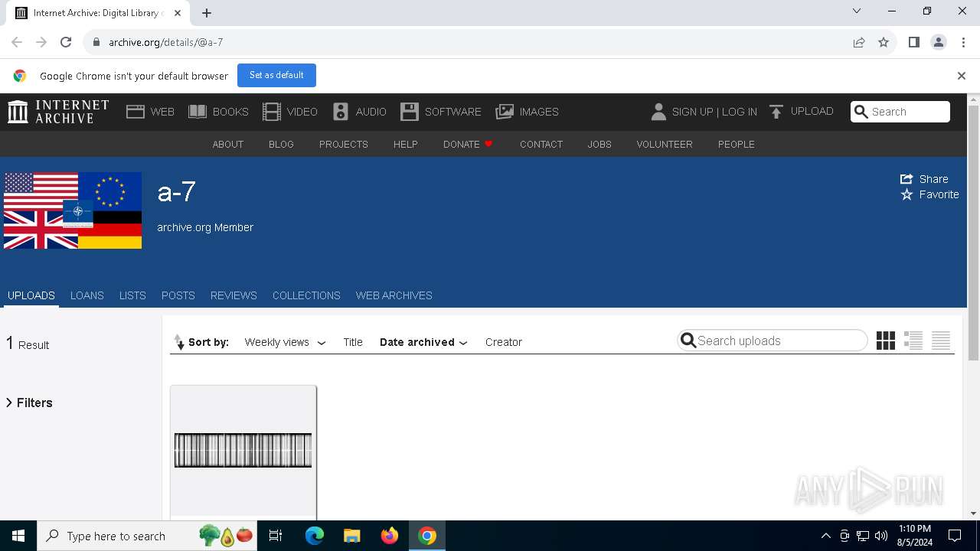Open the Projects link
This screenshot has width=980, height=551.
click(344, 144)
